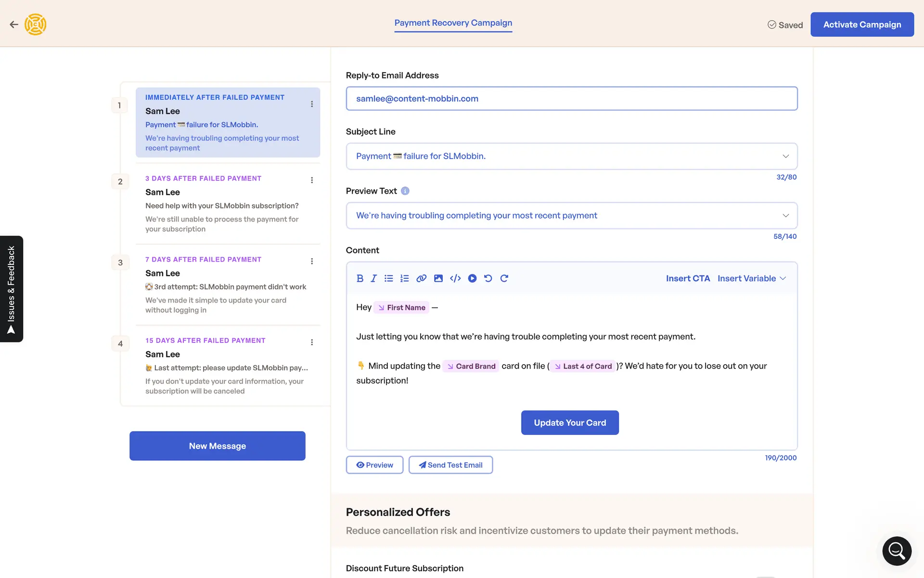Insert a bulleted list

coord(389,278)
